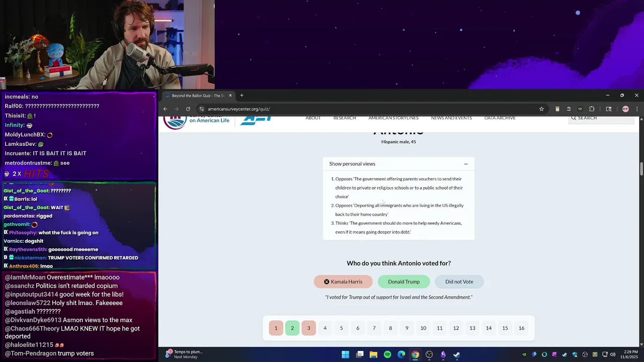Choose Did not Vote for Antonio

459,282
